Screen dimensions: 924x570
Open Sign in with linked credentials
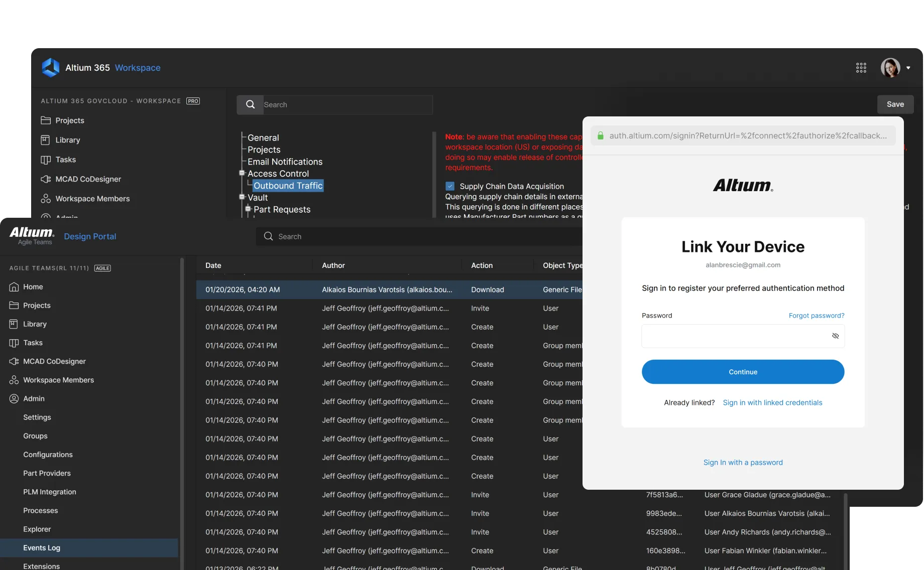772,402
